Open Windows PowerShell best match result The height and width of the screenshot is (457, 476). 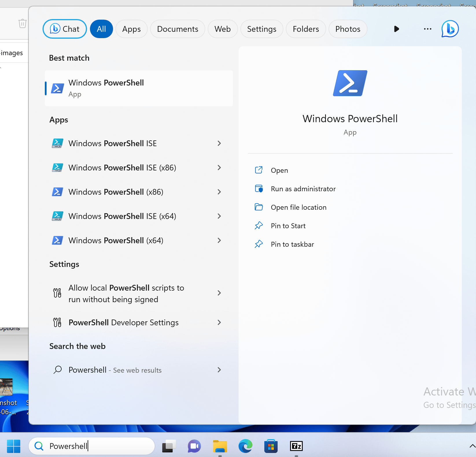[139, 88]
